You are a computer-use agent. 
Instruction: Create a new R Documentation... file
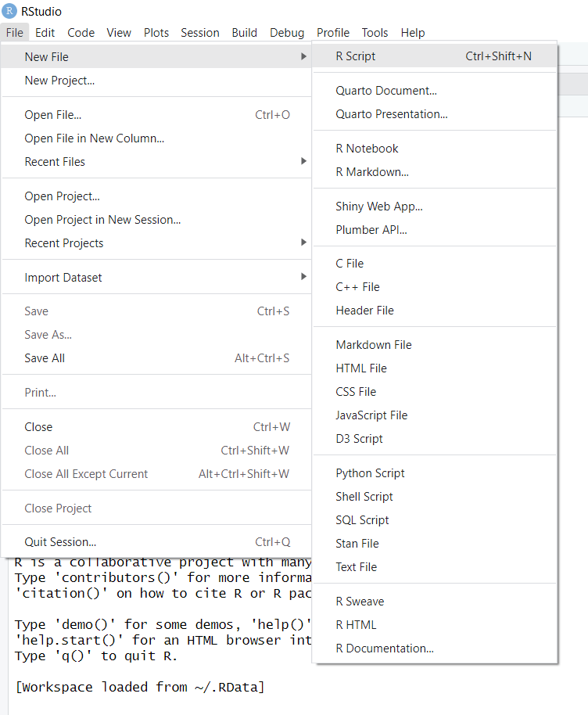coord(435,649)
